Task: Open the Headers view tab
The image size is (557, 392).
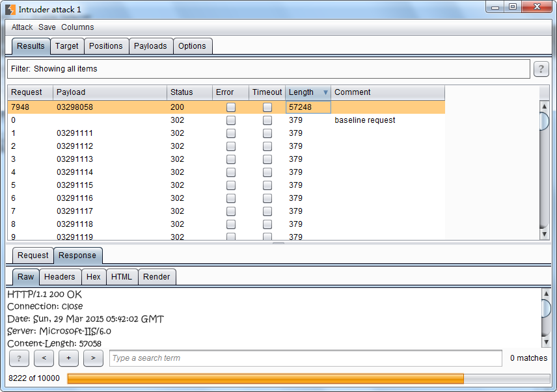Action: pyautogui.click(x=60, y=277)
